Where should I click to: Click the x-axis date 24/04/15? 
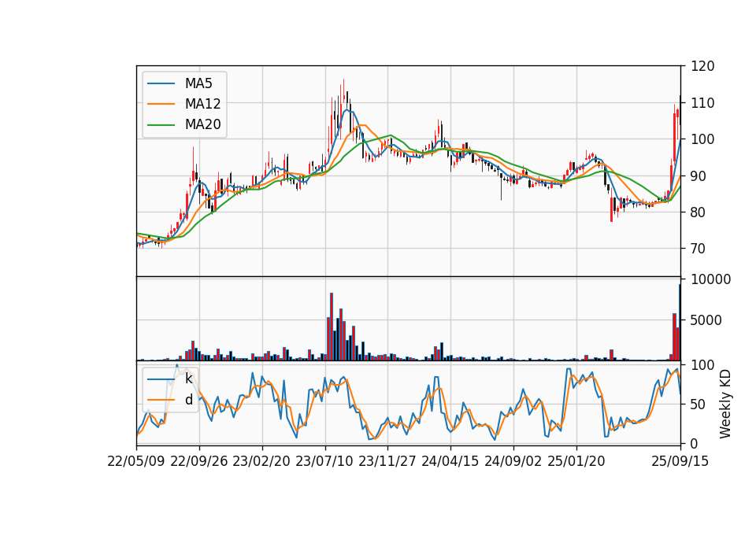[x=450, y=461]
